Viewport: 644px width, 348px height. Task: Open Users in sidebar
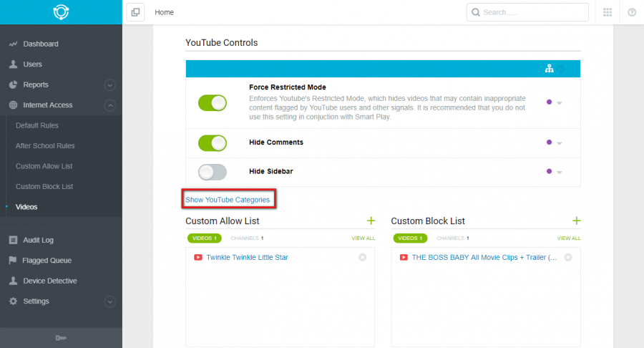coord(32,64)
